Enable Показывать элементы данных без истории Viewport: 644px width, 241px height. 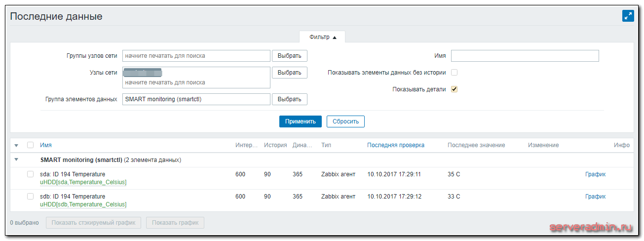455,73
